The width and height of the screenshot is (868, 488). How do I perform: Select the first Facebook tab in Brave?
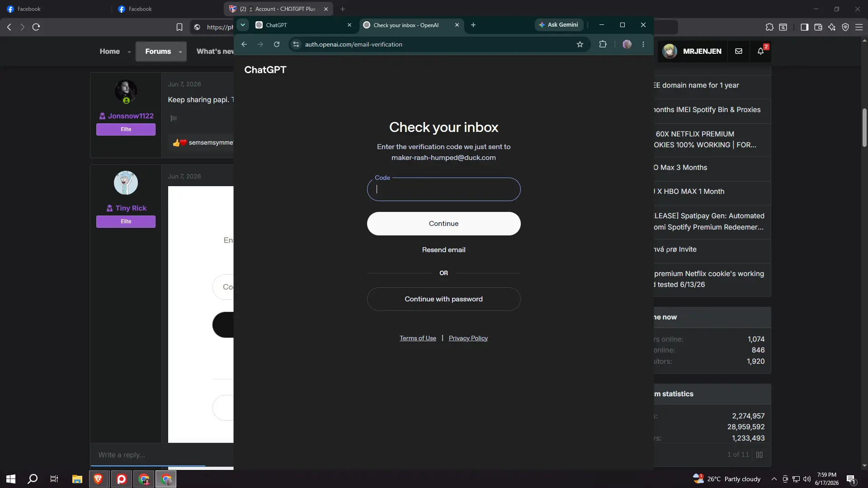55,9
